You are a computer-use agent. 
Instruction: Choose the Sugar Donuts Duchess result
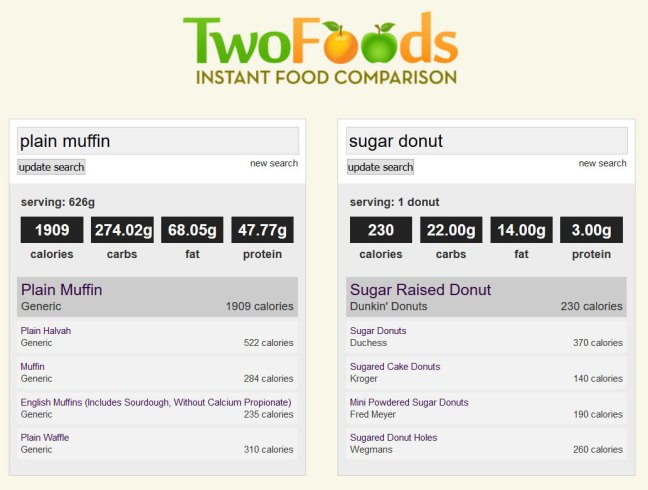486,337
